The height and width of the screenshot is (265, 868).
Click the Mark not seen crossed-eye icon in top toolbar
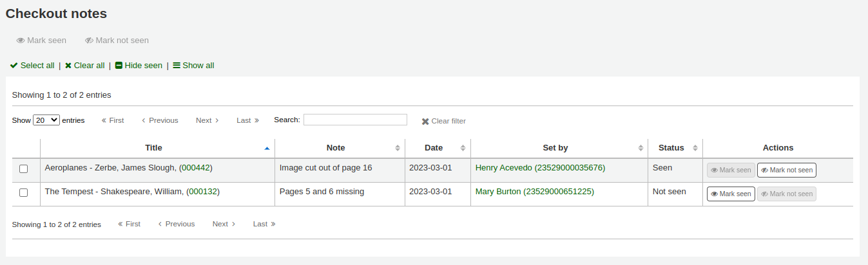(x=90, y=41)
